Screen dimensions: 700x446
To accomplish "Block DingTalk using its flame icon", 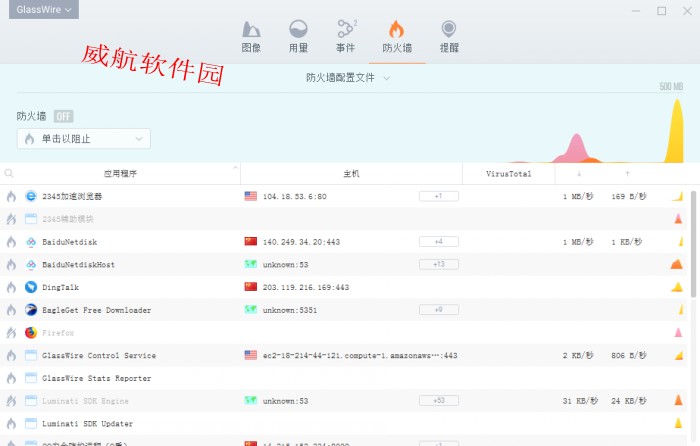I will [11, 287].
